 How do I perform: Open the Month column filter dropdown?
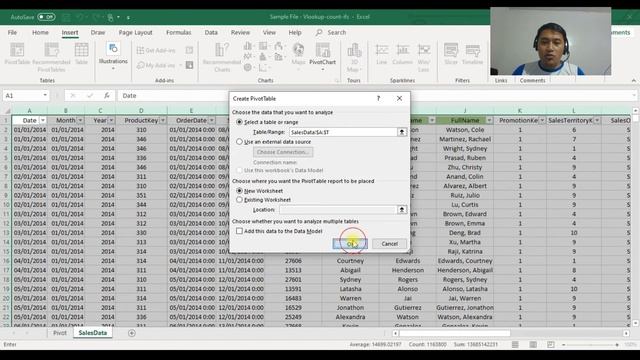coord(80,120)
